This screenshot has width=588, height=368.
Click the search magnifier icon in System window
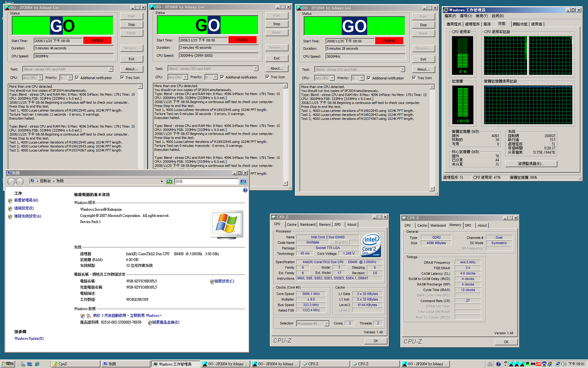pos(243,182)
